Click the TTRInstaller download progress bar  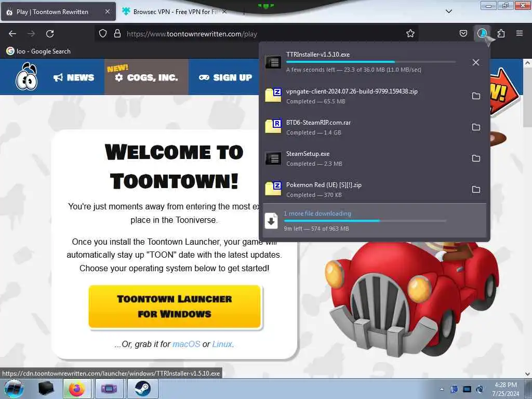coord(371,62)
